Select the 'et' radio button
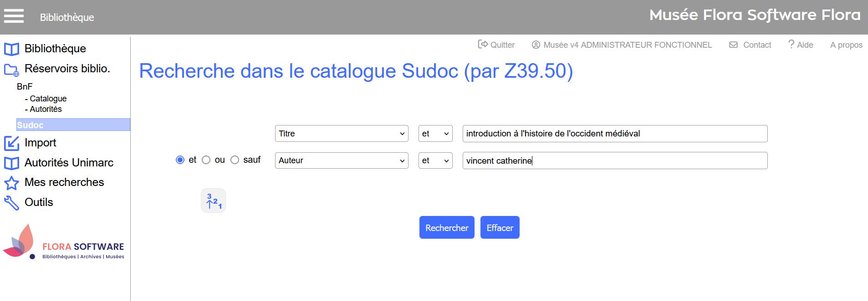 point(180,160)
